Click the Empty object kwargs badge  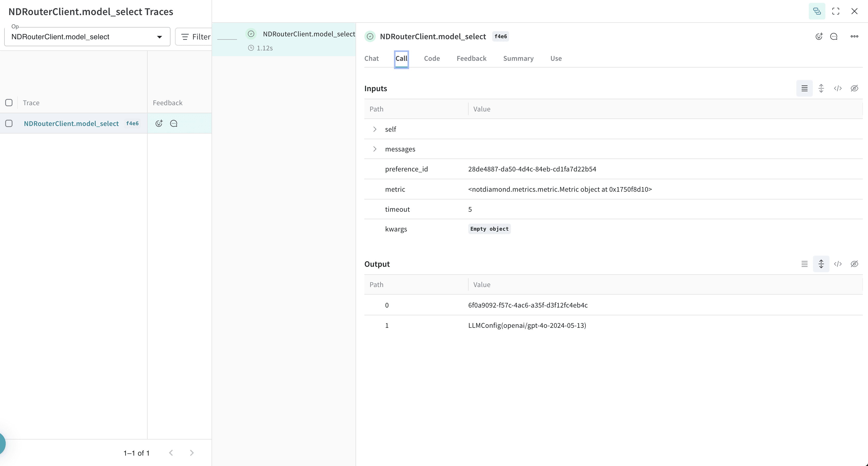(x=489, y=229)
